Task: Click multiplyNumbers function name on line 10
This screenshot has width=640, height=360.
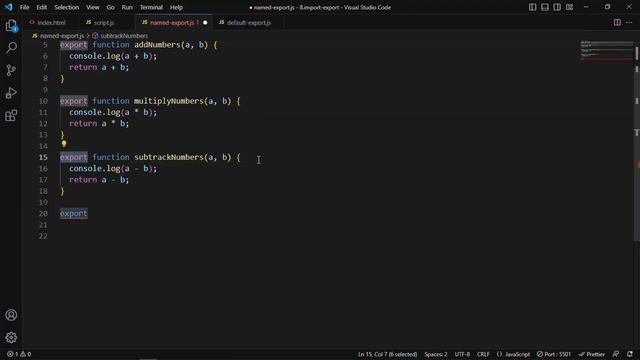Action: click(169, 101)
